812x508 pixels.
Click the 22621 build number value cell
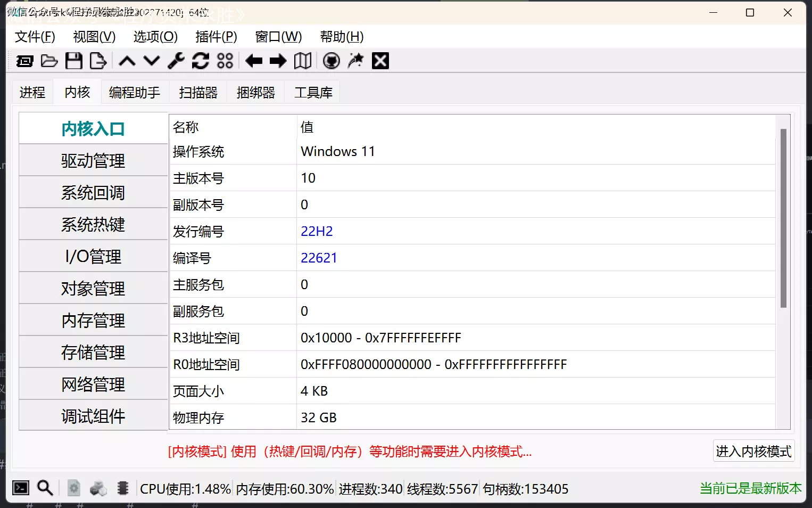(x=319, y=258)
